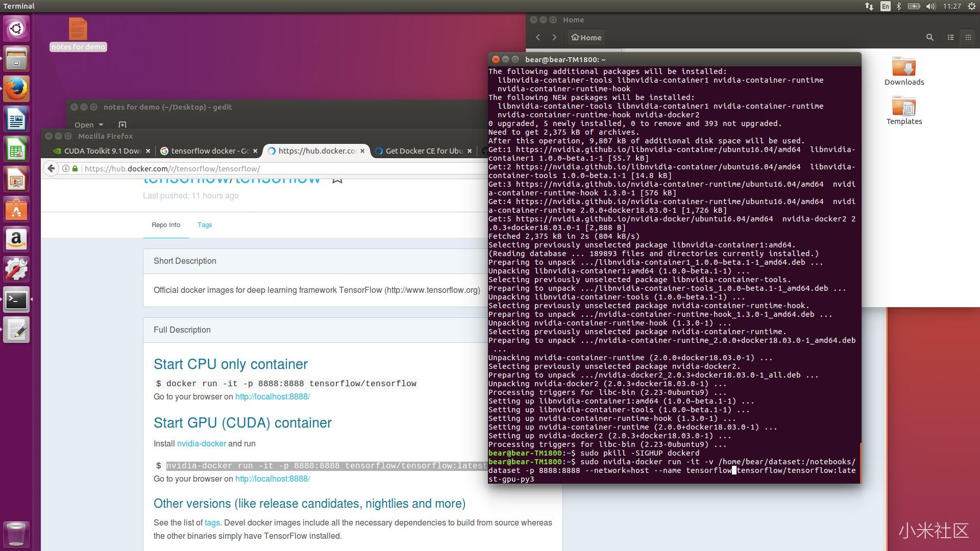Open LibreOffice Calc from the launcher
The height and width of the screenshot is (551, 980).
16,149
